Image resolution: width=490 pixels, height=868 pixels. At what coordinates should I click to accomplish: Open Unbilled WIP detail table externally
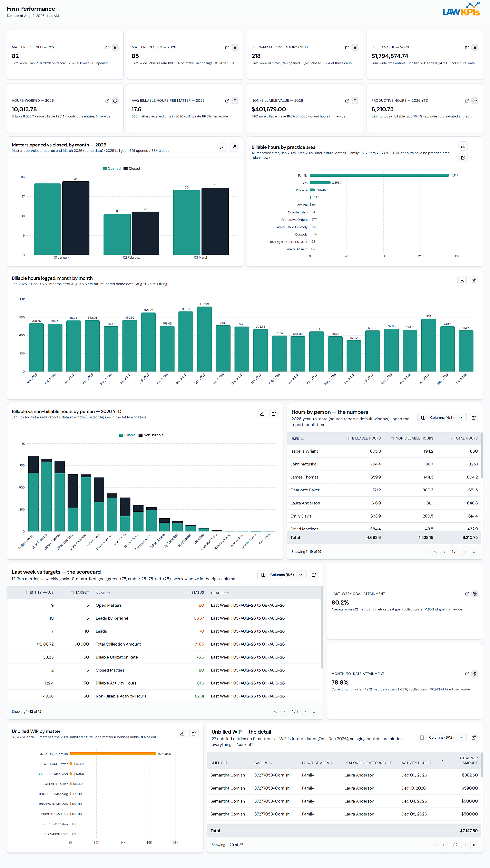(473, 738)
